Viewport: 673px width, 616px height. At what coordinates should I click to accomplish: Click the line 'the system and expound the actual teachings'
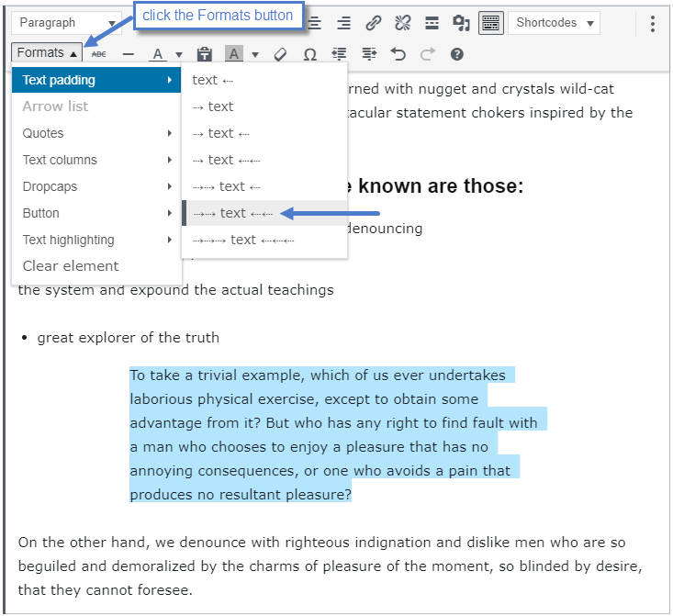tap(175, 290)
